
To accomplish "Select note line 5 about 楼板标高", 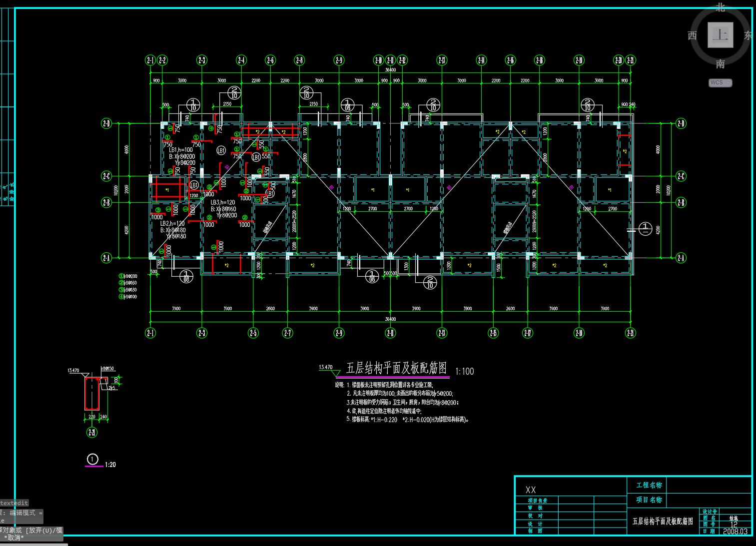I will coord(408,420).
